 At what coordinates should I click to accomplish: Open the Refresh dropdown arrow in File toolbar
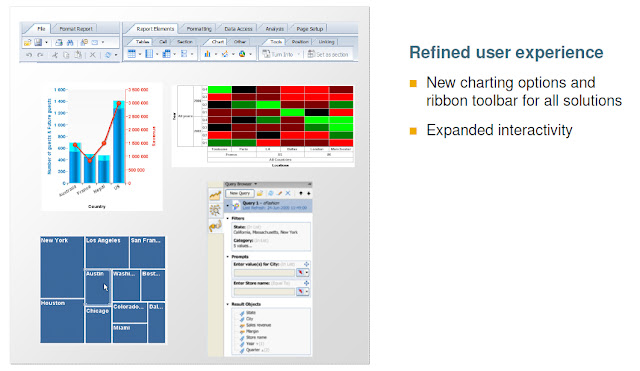(x=116, y=55)
